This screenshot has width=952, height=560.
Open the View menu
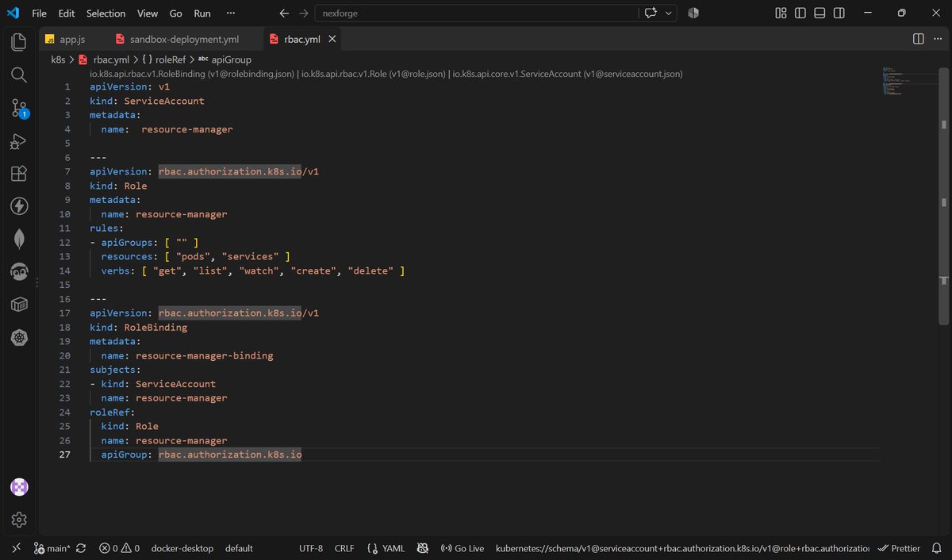coord(148,13)
